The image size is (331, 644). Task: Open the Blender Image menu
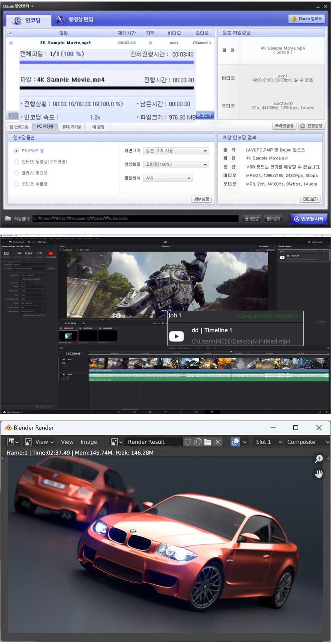click(89, 442)
